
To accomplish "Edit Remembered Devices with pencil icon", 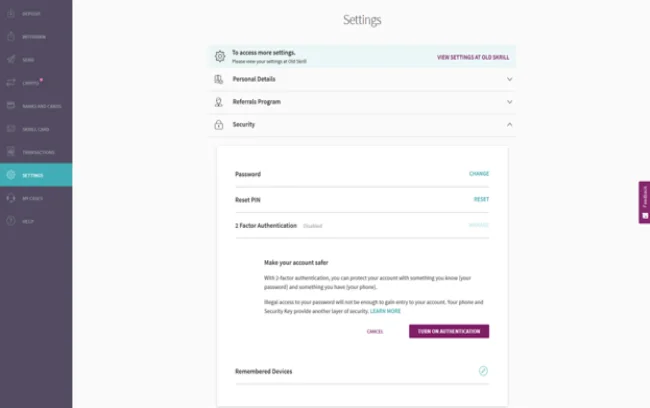I will [483, 371].
